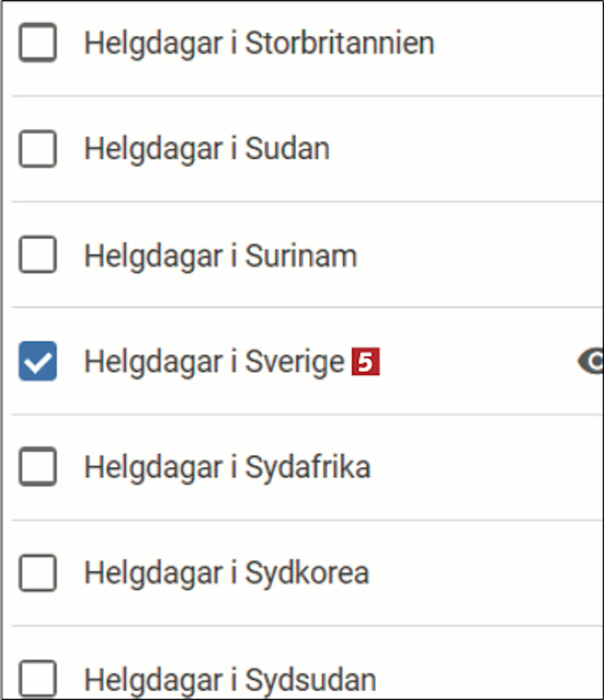Tick the Helgdagar i Sudan checkbox
604x700 pixels.
[37, 149]
